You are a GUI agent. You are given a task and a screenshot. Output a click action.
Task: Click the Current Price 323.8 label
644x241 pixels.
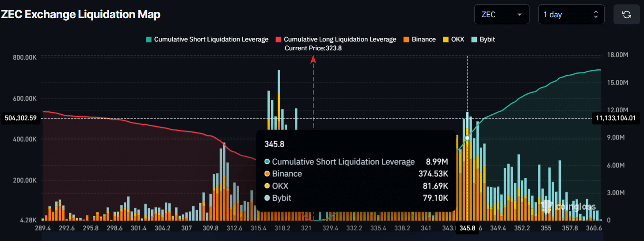click(313, 48)
